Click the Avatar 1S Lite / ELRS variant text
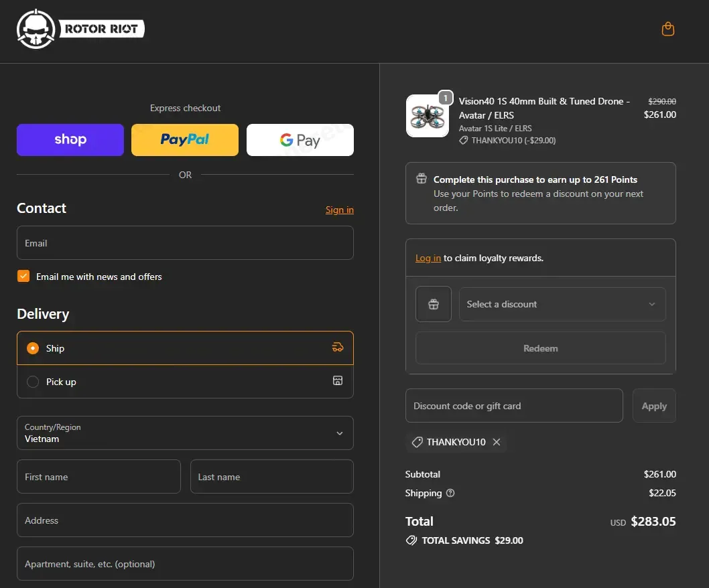This screenshot has height=588, width=709. pos(495,129)
